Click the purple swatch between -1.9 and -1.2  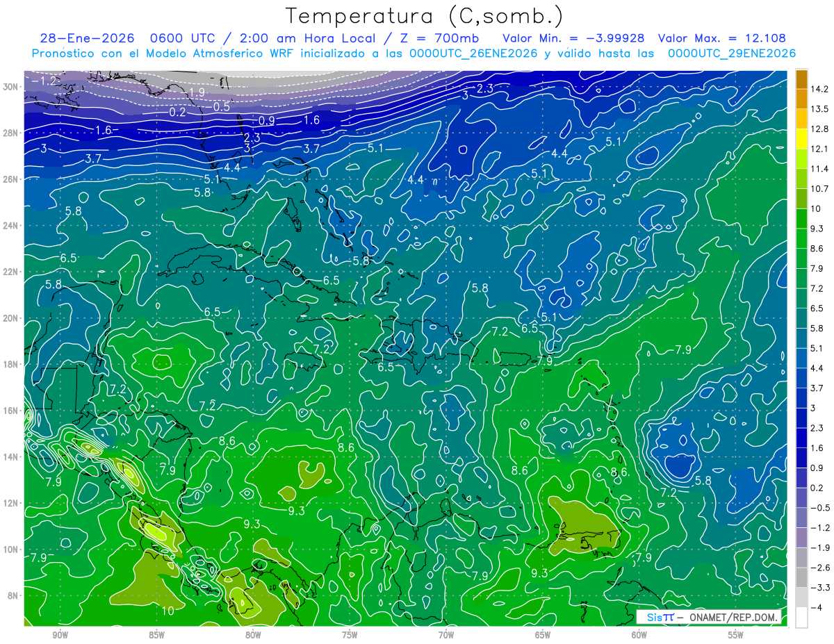tap(801, 538)
